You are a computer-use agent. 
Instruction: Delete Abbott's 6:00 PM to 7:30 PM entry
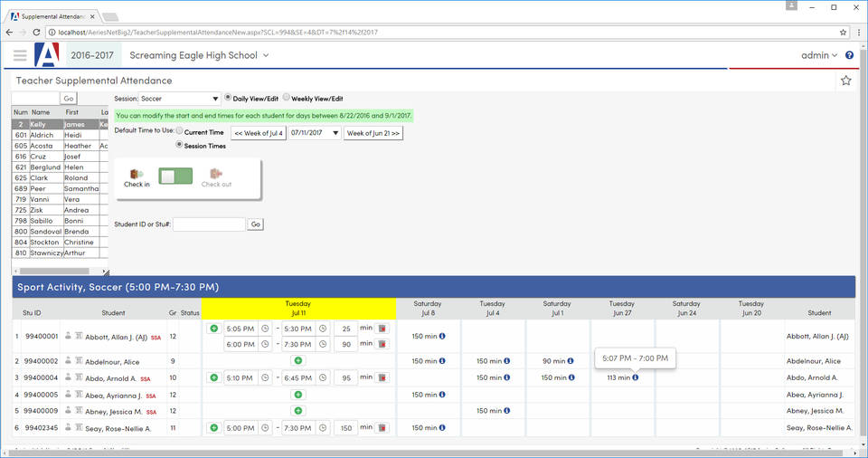coord(382,344)
